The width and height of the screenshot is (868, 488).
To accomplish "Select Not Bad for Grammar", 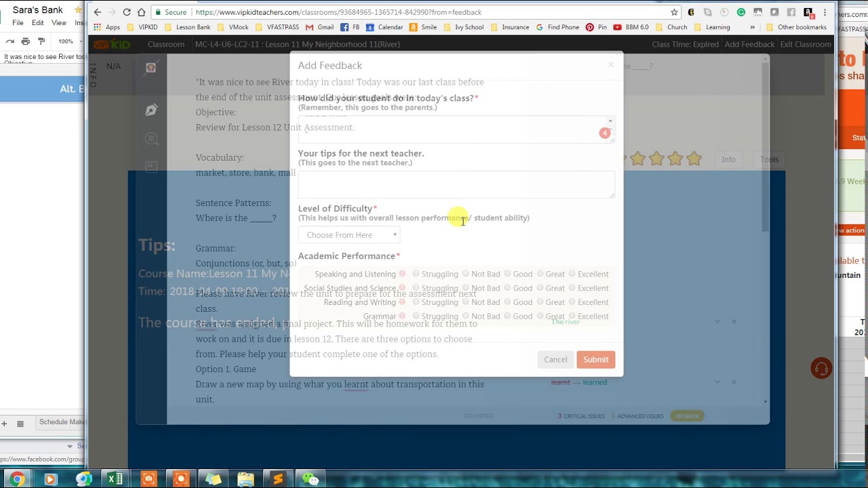I will [465, 317].
